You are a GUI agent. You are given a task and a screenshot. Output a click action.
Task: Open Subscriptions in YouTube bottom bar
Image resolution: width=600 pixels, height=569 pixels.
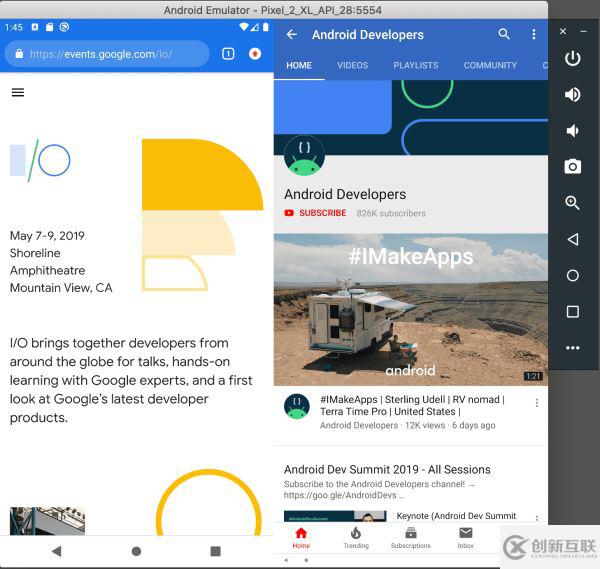(411, 538)
